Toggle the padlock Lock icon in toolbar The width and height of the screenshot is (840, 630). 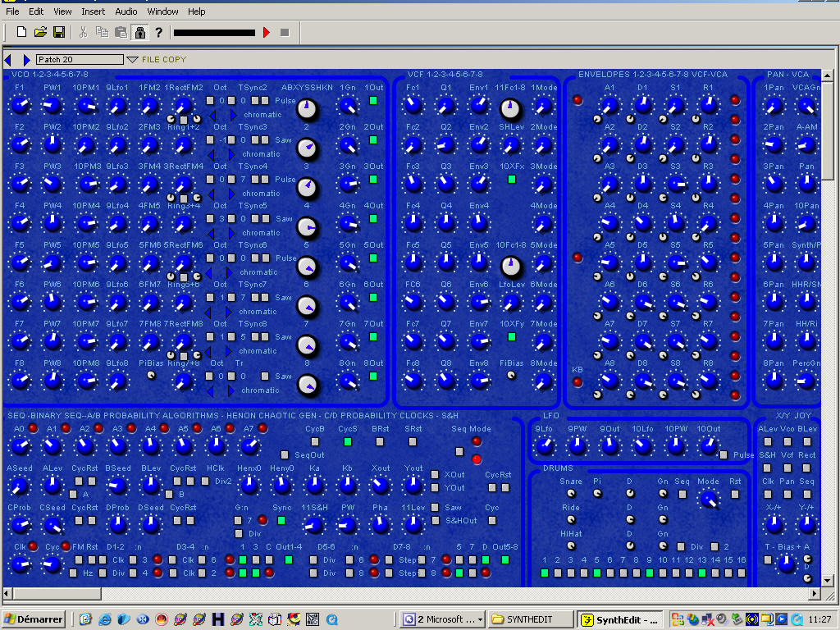point(139,32)
